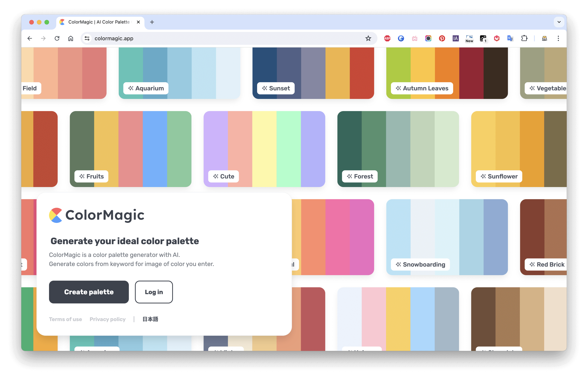Viewport: 588px width, 379px height.
Task: Open the Privacy policy link
Action: (108, 319)
